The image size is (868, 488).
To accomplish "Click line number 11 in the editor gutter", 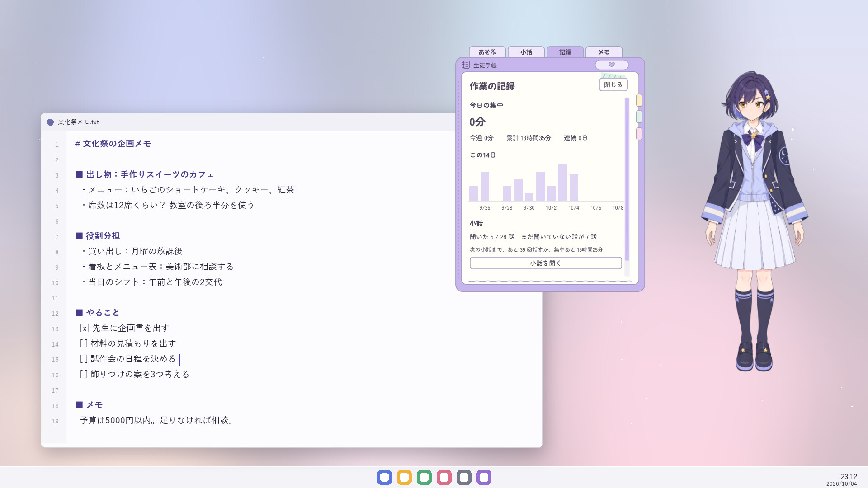I will pos(55,298).
